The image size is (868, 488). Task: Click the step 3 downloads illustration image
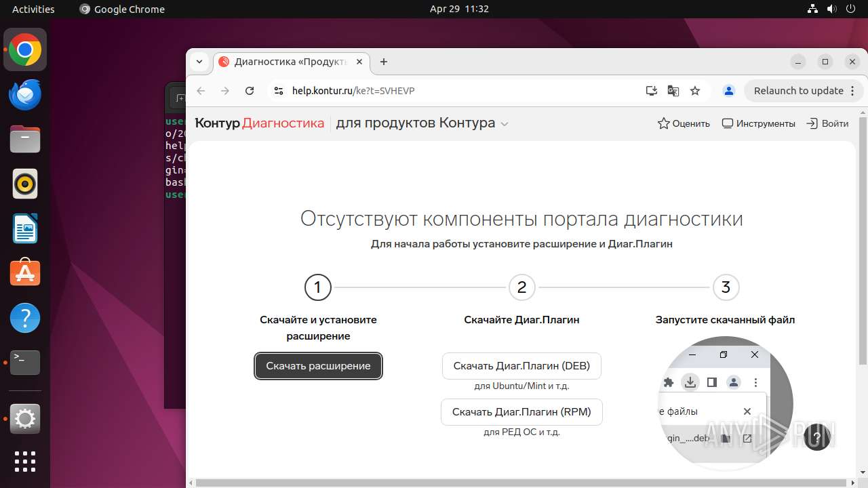pos(726,403)
